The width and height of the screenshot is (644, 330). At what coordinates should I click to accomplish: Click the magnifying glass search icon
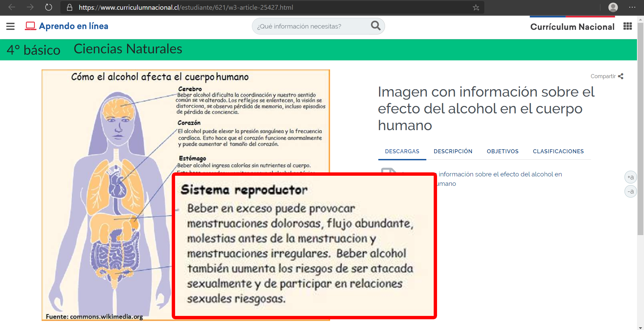[376, 25]
